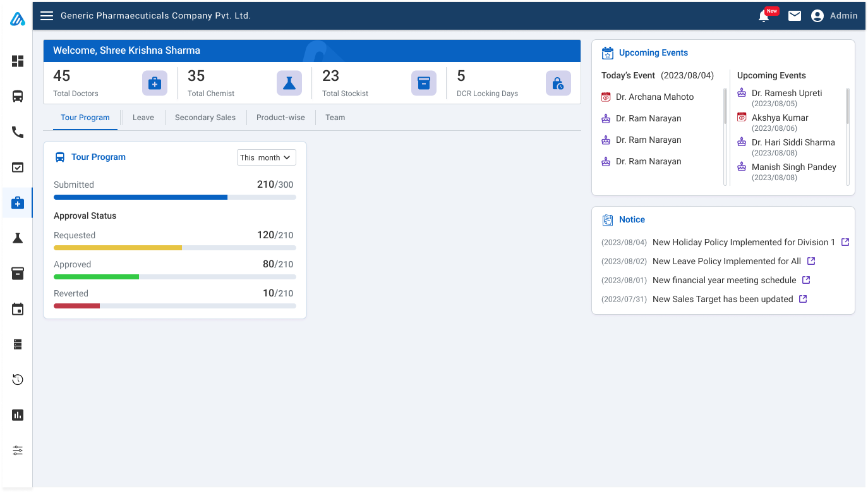Image resolution: width=868 pixels, height=493 pixels.
Task: Open the dashboard grid icon in sidebar
Action: point(18,61)
